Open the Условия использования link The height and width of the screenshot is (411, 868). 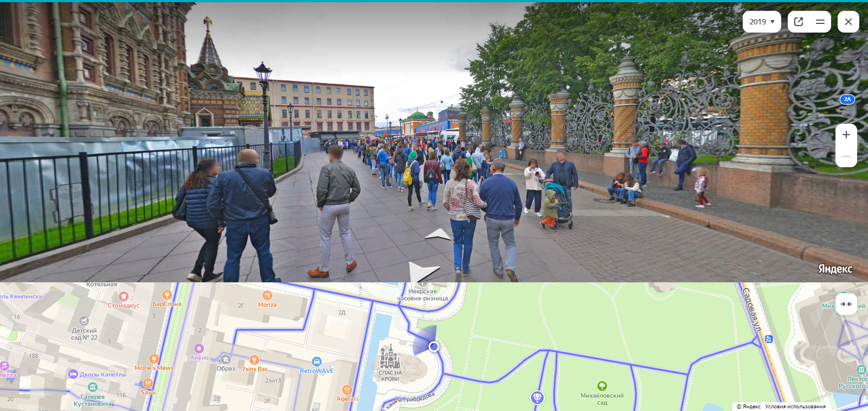pos(795,407)
